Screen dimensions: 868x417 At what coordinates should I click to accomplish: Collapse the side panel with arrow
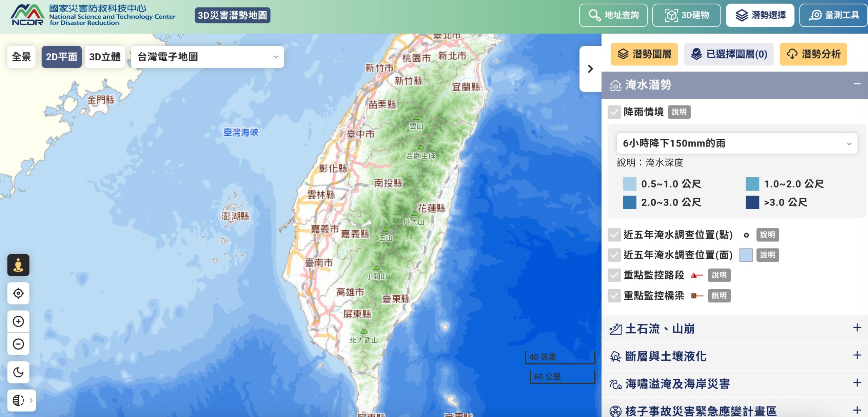point(590,69)
